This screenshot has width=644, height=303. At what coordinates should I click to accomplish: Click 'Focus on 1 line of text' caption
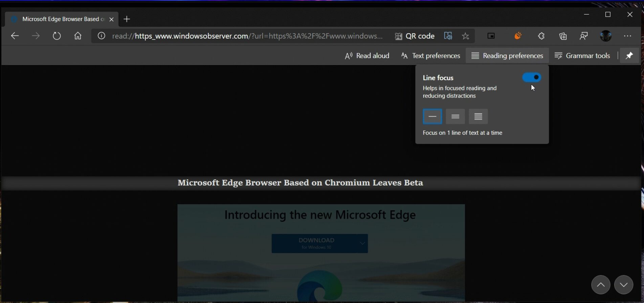pos(462,133)
